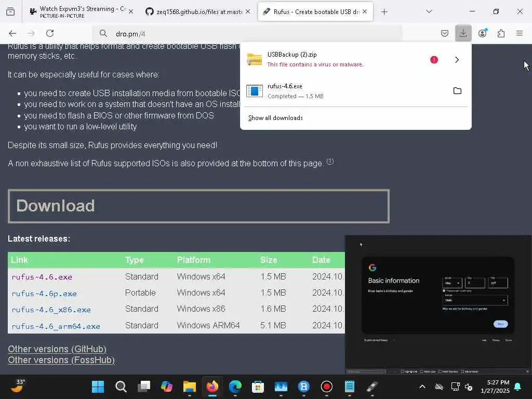Click the USBBackup zip file icon
532x399 pixels.
point(255,60)
